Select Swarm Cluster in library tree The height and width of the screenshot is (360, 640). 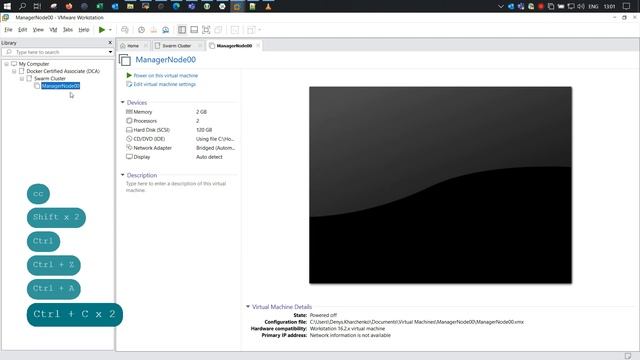[x=50, y=78]
